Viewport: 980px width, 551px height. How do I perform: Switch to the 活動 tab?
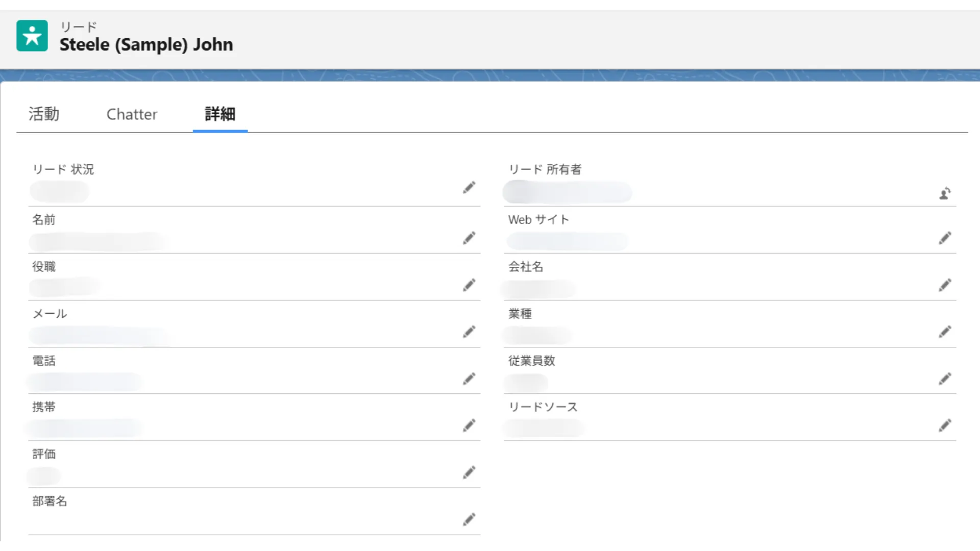click(x=44, y=114)
